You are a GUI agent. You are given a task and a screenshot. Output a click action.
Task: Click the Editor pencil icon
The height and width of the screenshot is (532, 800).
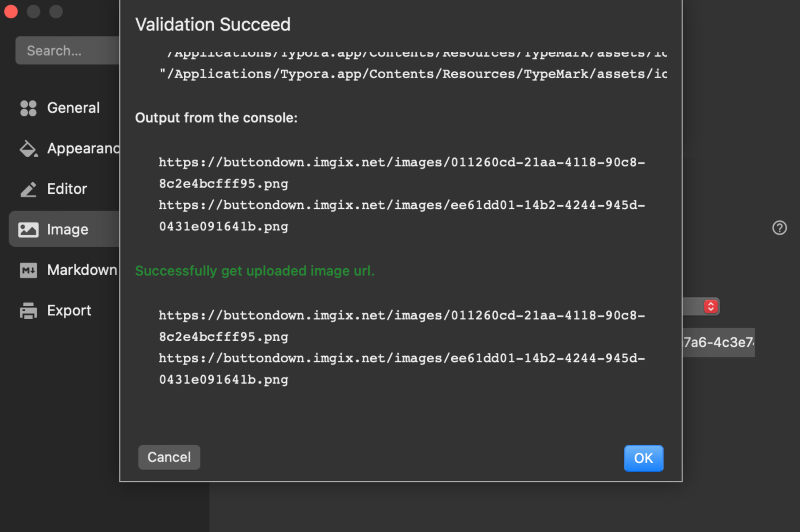pyautogui.click(x=28, y=189)
